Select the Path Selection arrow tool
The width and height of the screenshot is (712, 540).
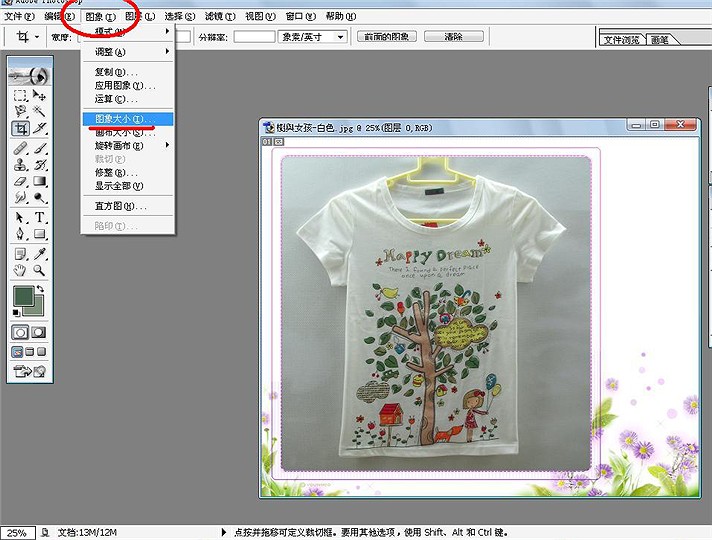[x=20, y=218]
